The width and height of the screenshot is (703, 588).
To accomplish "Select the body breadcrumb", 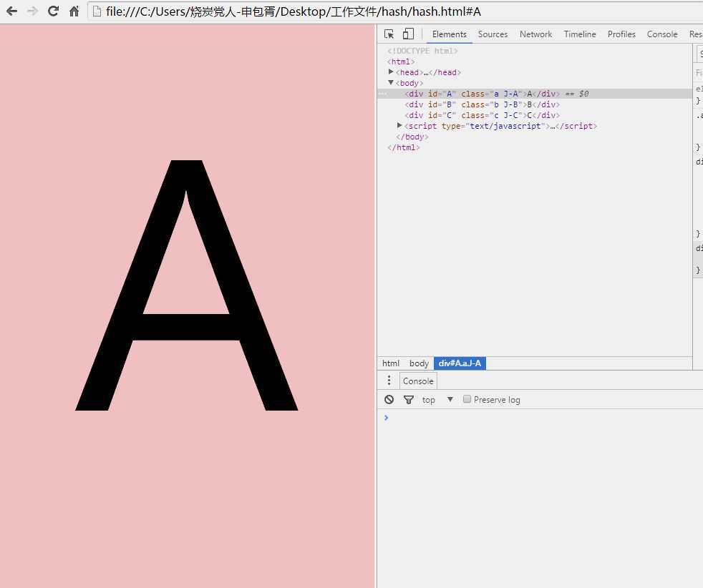I will (x=419, y=363).
